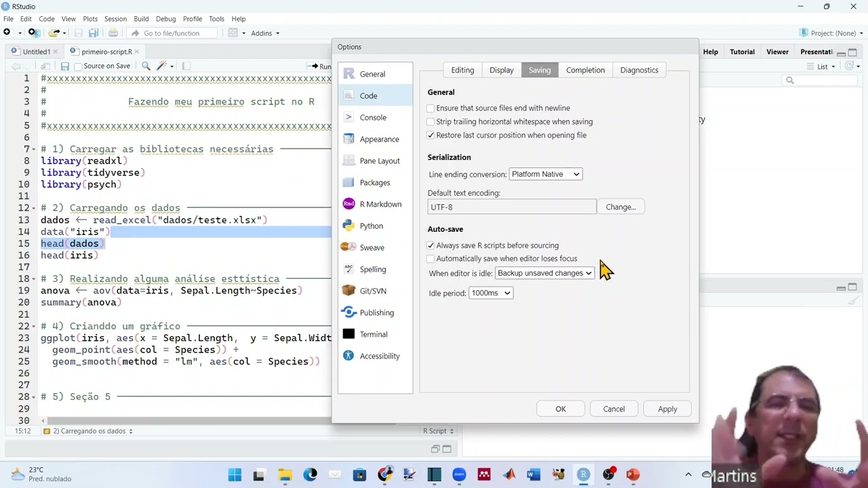Click the New File icon in main toolbar

[7, 33]
